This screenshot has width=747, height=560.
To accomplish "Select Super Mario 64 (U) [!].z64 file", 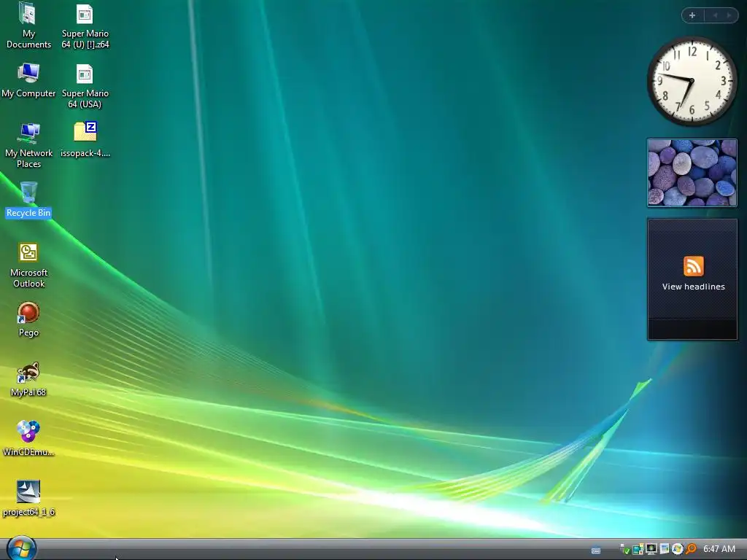I will [x=85, y=26].
